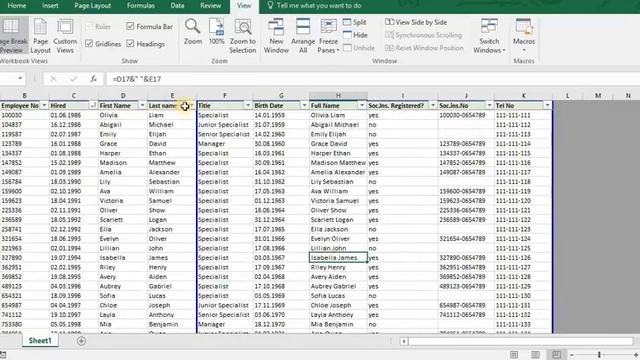Open the Review ribbon tab

[x=211, y=6]
